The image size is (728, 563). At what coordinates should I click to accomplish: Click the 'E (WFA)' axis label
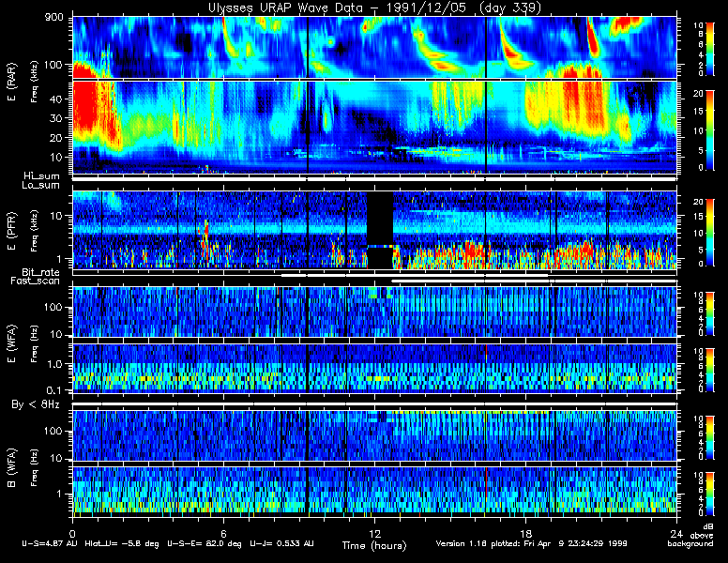pos(11,343)
